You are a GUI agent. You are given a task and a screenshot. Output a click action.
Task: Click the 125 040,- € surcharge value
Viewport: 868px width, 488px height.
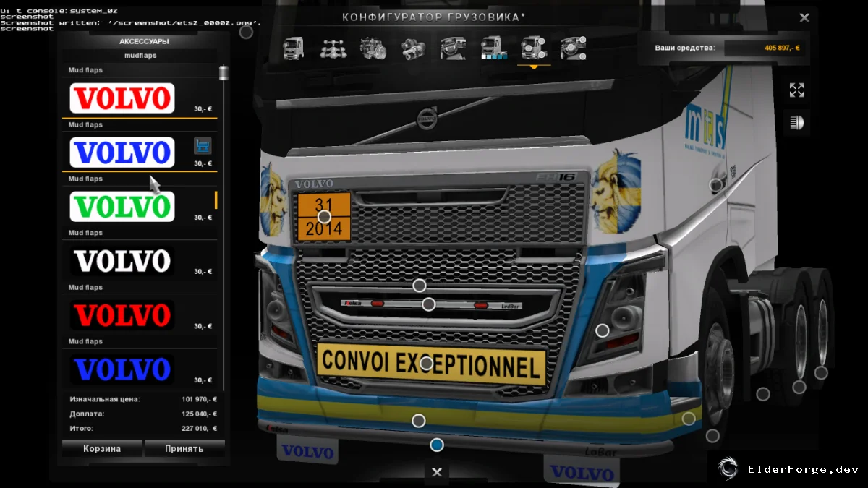(200, 414)
